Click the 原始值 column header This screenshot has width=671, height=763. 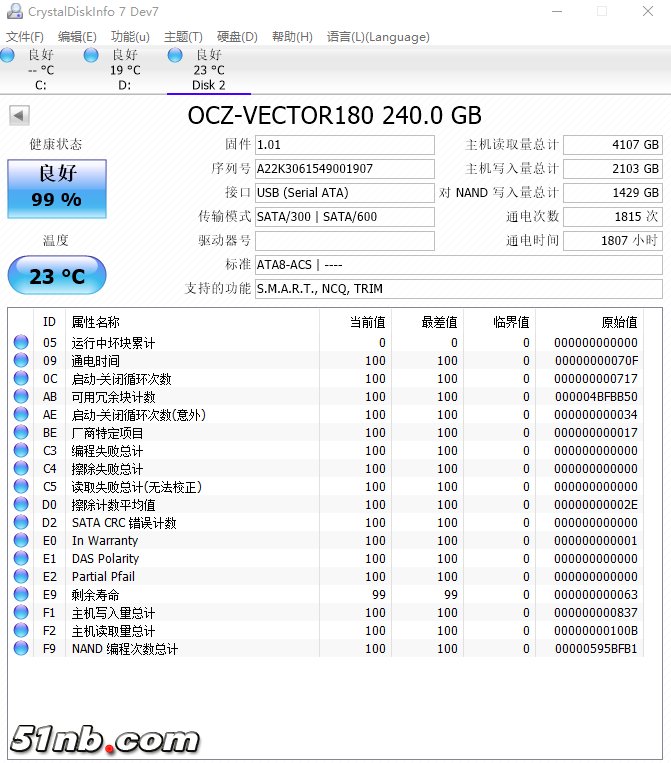tap(589, 322)
